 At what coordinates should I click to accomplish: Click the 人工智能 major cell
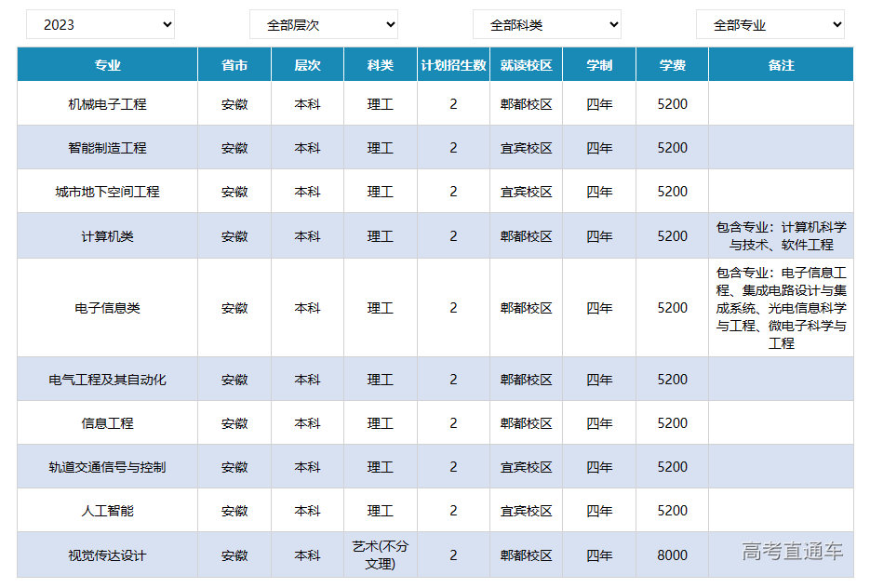107,511
